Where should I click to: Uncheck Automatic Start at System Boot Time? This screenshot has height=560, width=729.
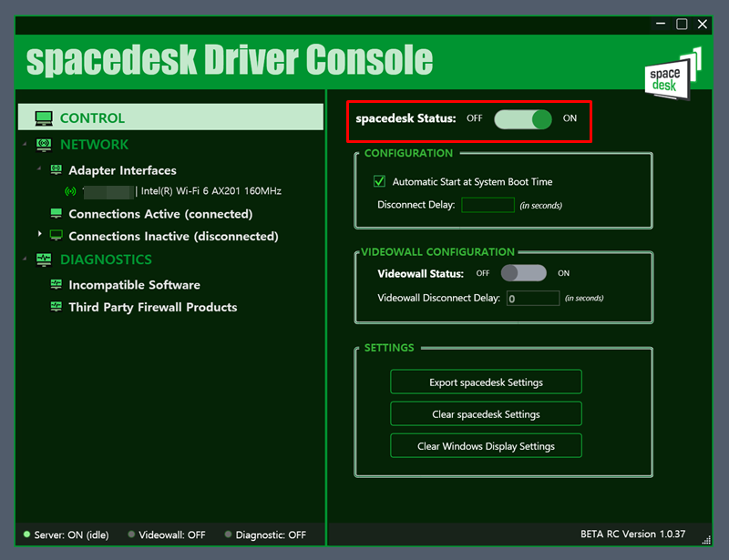pos(379,181)
